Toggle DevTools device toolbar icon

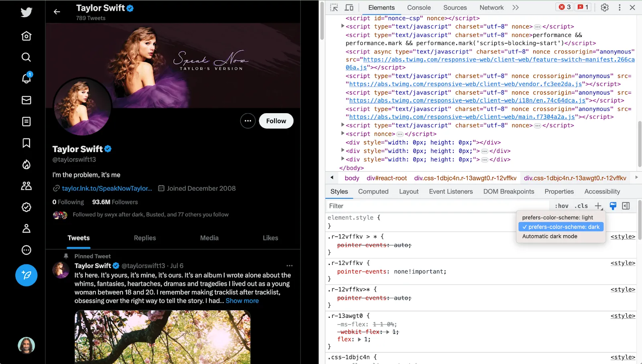[349, 8]
